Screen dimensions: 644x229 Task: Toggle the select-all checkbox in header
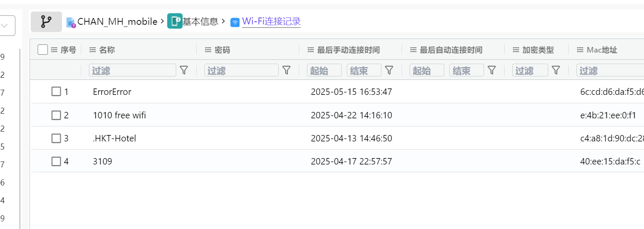click(x=43, y=50)
